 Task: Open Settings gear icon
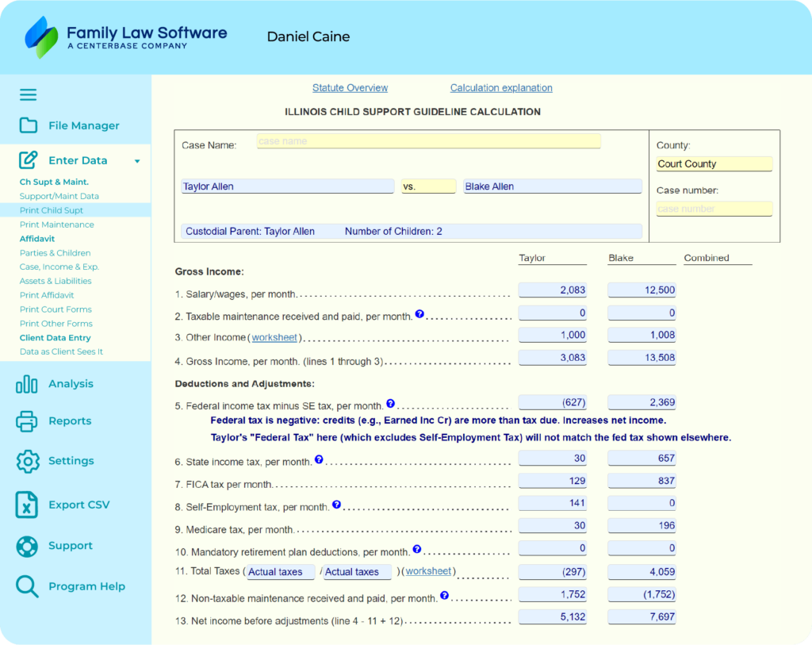(x=28, y=461)
